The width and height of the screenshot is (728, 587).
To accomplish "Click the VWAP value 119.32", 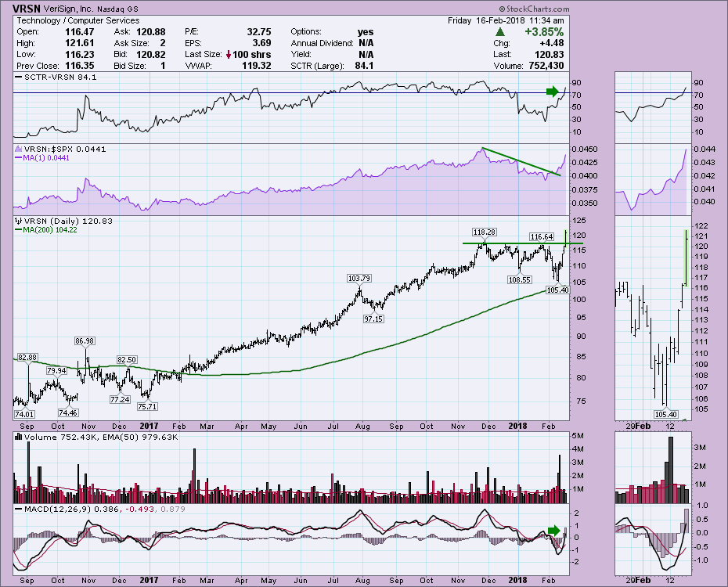I will point(256,66).
